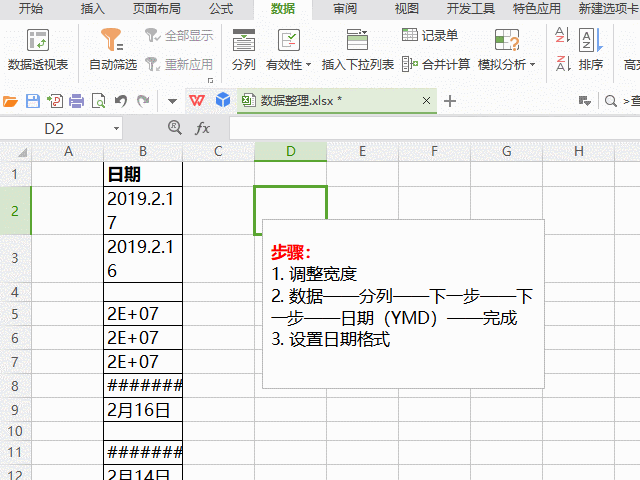Open the 分列 text-to-columns tool
Image resolution: width=640 pixels, height=480 pixels.
244,50
